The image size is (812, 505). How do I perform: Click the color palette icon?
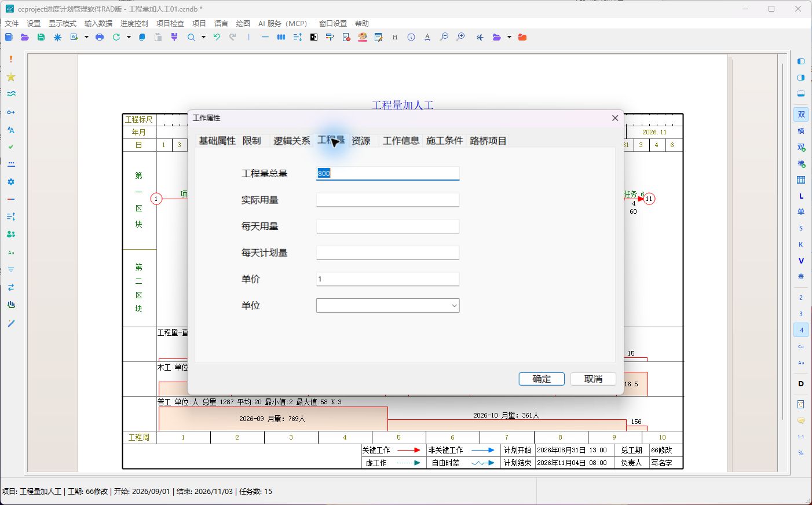click(363, 37)
